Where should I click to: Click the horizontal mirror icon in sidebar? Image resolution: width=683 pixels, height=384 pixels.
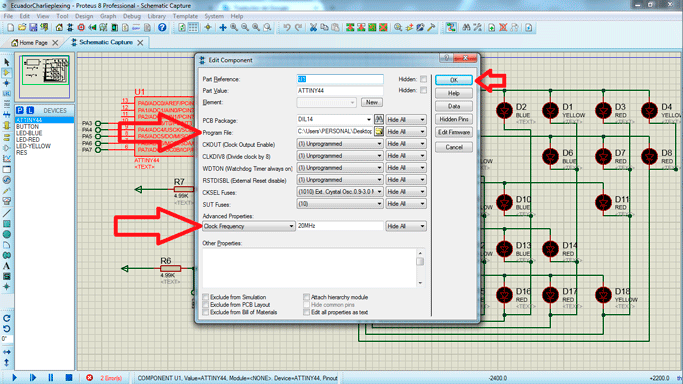coord(7,352)
